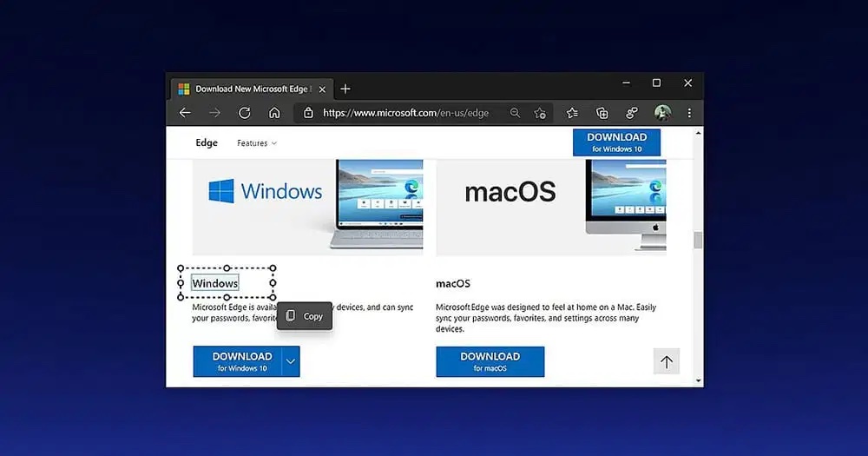
Task: Click the macOS heading text
Action: [453, 283]
